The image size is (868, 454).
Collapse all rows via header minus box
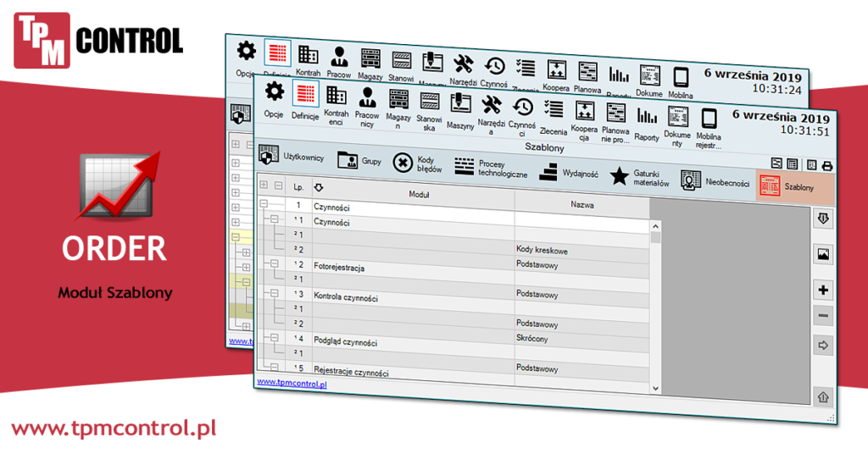click(278, 185)
